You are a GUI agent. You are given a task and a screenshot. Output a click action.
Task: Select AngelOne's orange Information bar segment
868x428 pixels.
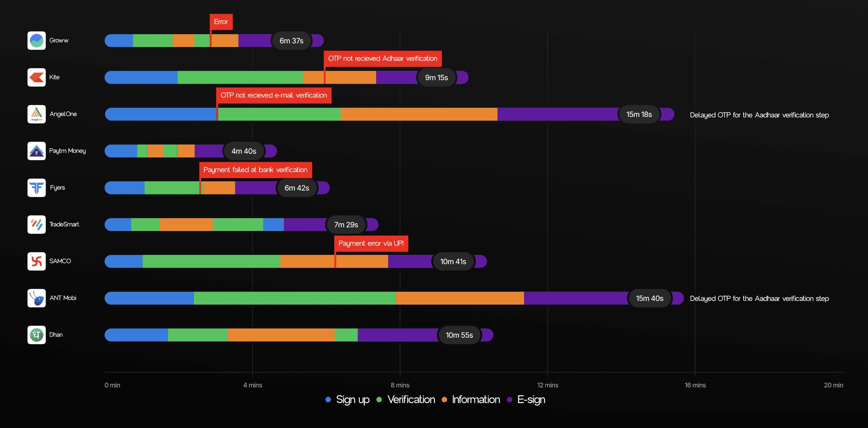coord(419,114)
